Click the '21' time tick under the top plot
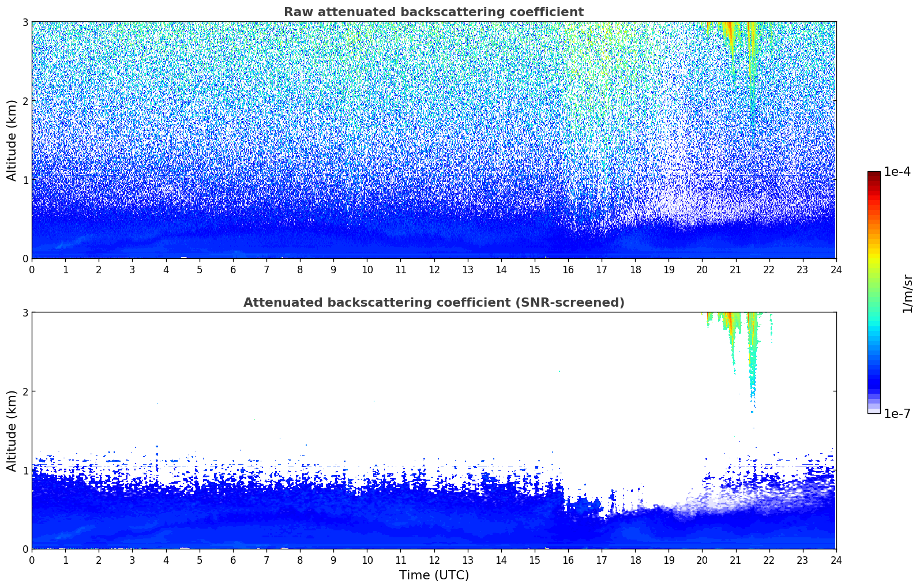Screen dimensions: 920x588 [x=735, y=269]
